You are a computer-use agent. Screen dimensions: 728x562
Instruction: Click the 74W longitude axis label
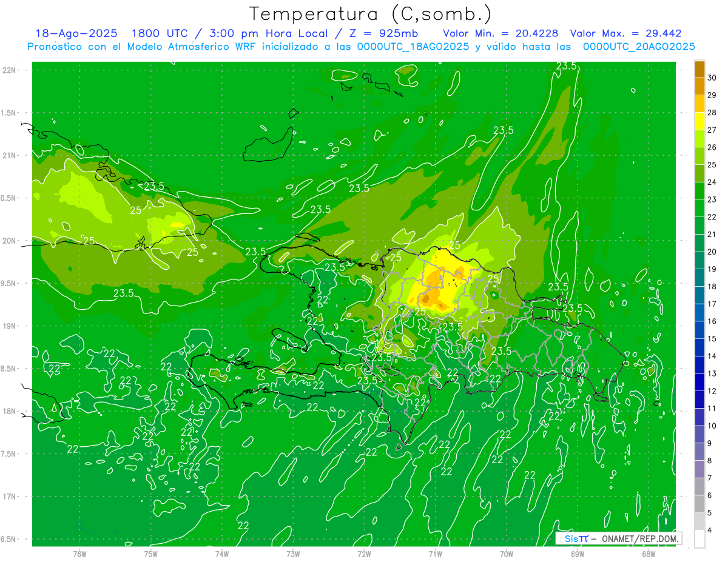222,554
